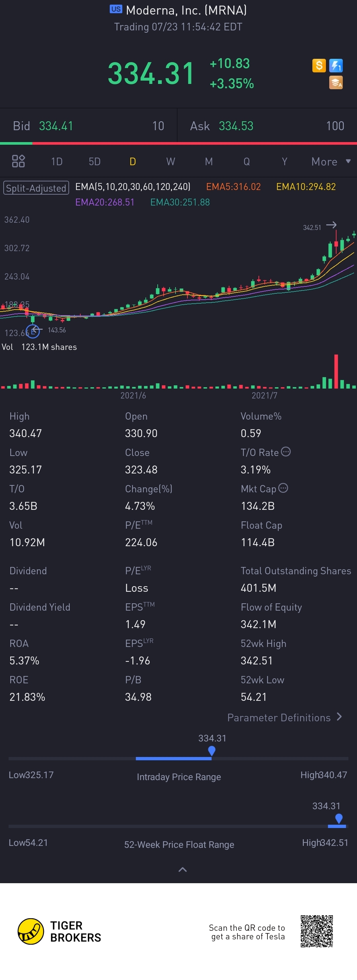Tap the +3.35% change value
This screenshot has width=357, height=980.
coord(232,84)
